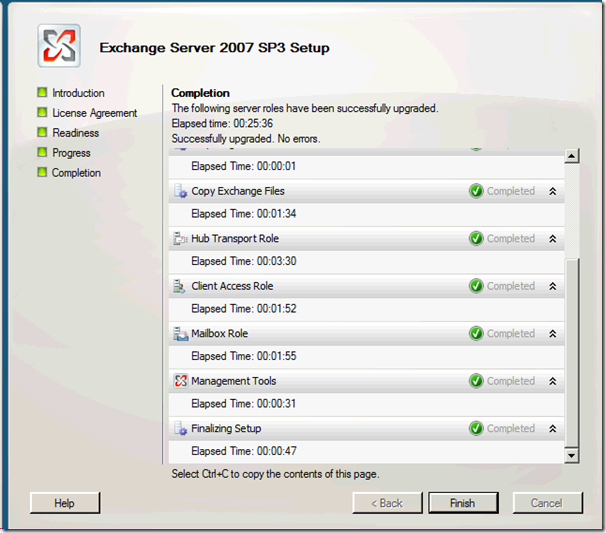Image resolution: width=606 pixels, height=533 pixels.
Task: Click the results list scrollbar thumb
Action: click(571, 353)
